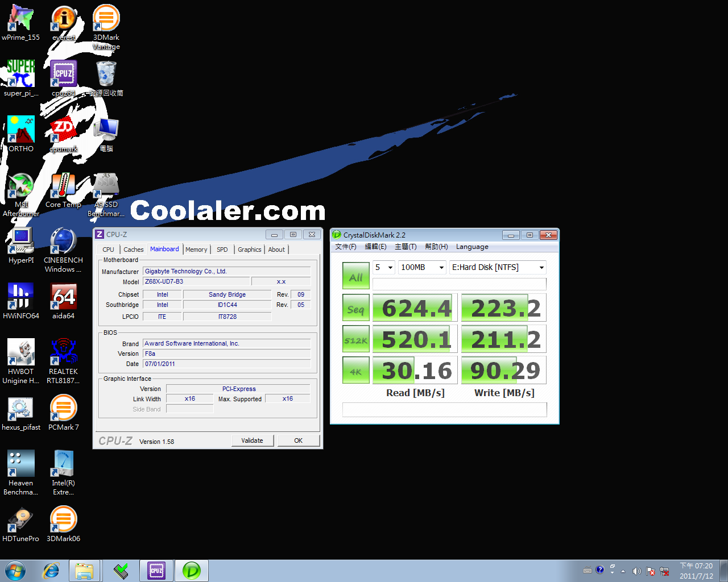Launch the cpumark ZD shortcut
Screen dimensions: 728x582
coord(64,135)
